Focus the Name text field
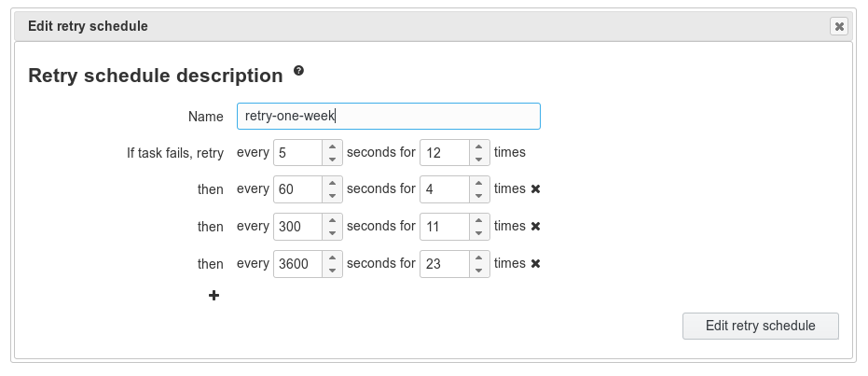This screenshot has width=868, height=376. [x=388, y=117]
